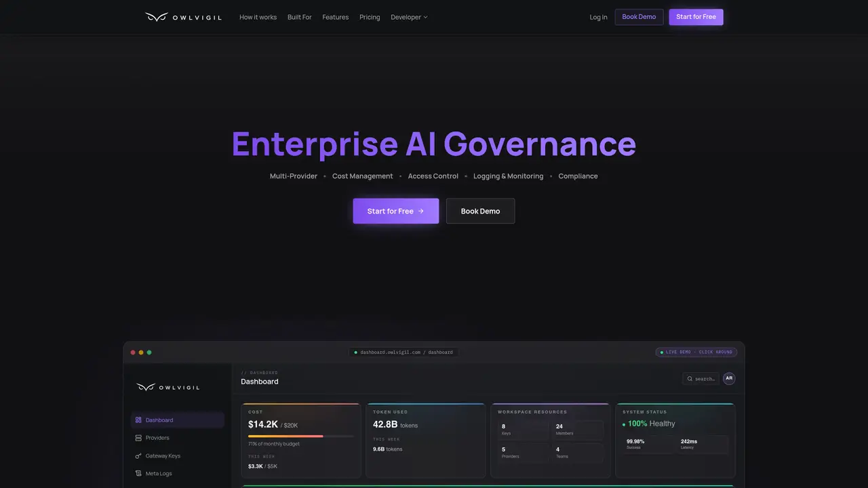This screenshot has height=488, width=868.
Task: Click the Log in link
Action: (598, 17)
